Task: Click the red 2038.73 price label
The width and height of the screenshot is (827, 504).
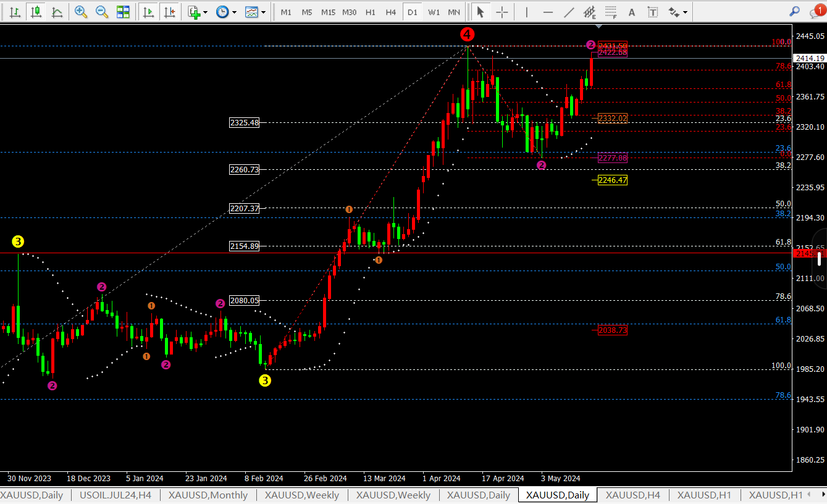Action: pyautogui.click(x=613, y=330)
